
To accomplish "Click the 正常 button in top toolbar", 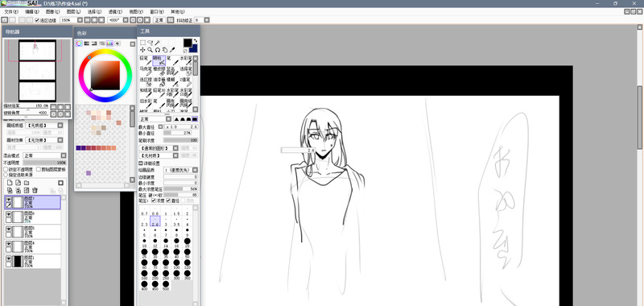I will 159,19.
